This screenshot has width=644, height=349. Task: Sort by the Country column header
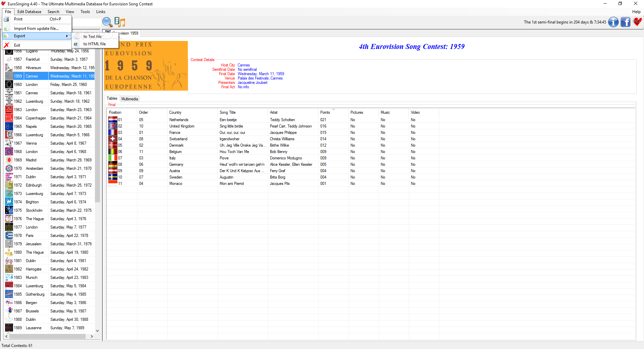click(x=193, y=112)
